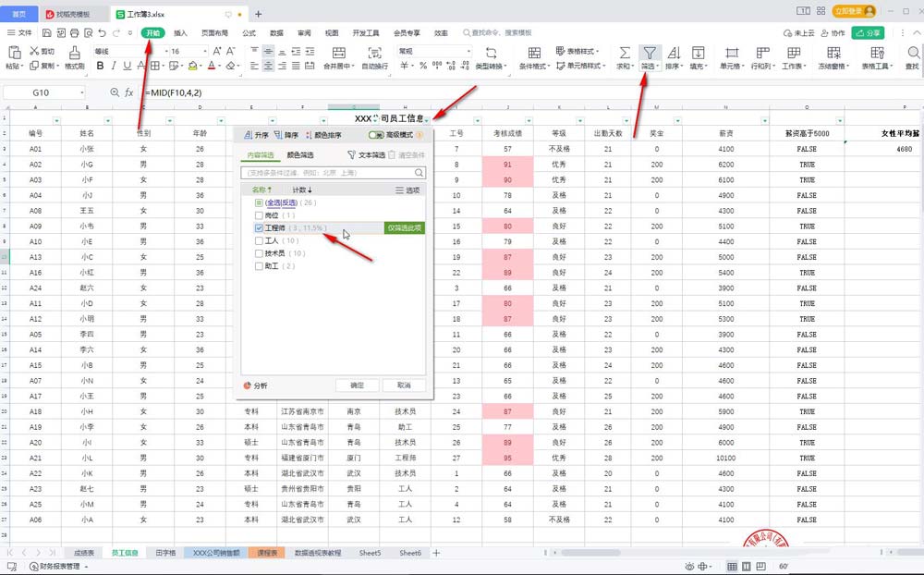Click search magnifier icon in filter search box
The height and width of the screenshot is (575, 924).
pos(419,173)
